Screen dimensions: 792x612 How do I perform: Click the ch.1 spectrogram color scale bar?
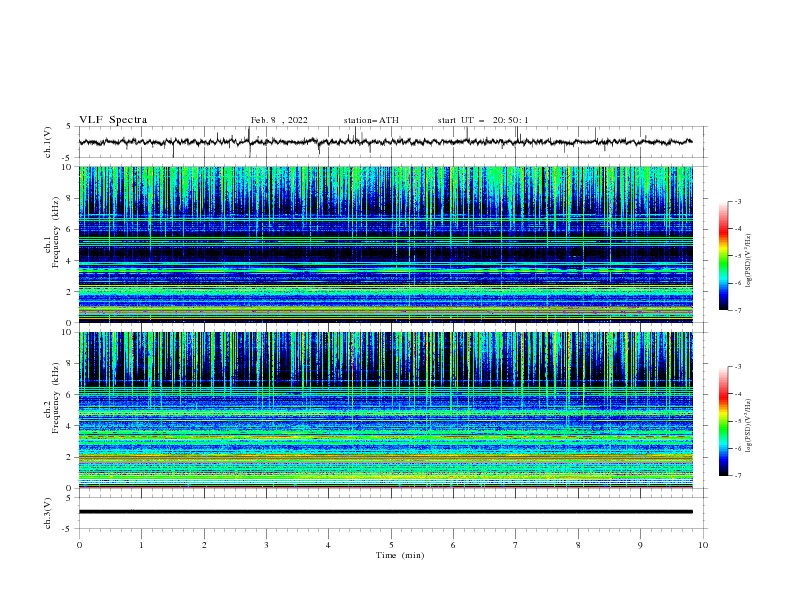724,256
